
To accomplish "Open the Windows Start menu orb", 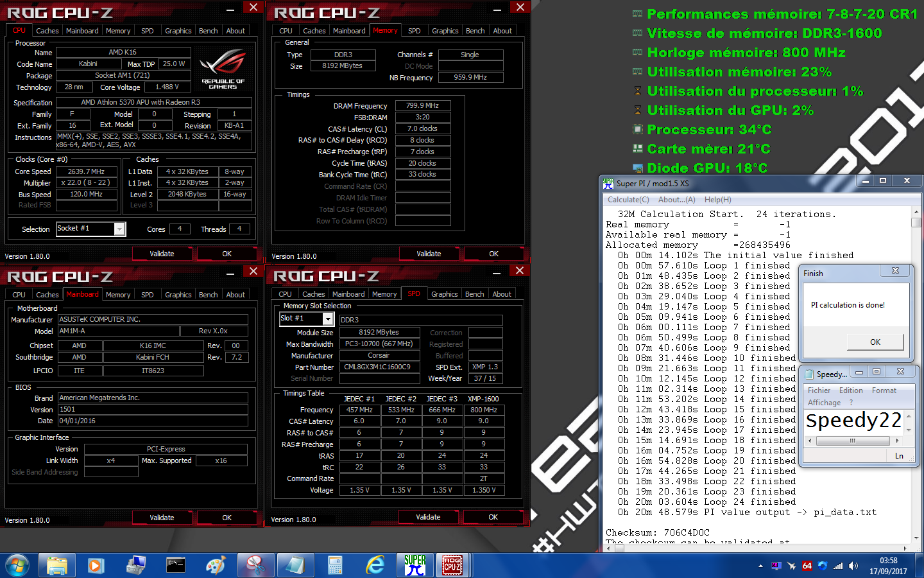I will [17, 565].
